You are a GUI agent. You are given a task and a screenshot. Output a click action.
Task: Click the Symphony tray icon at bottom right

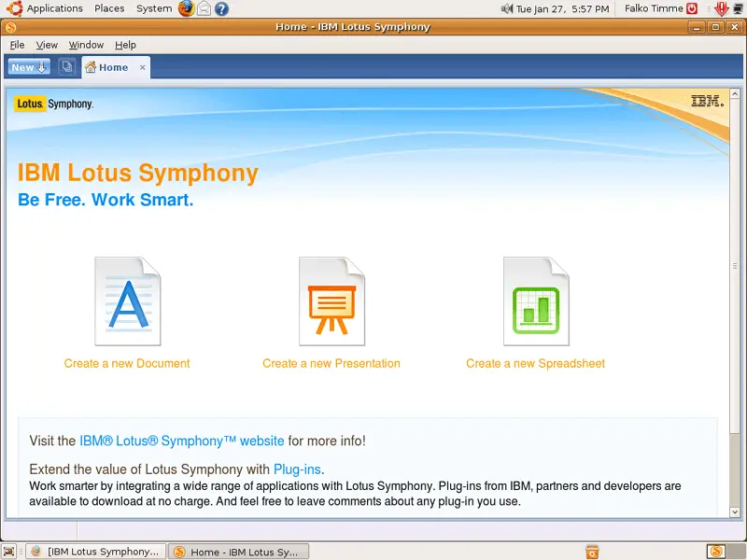716,552
